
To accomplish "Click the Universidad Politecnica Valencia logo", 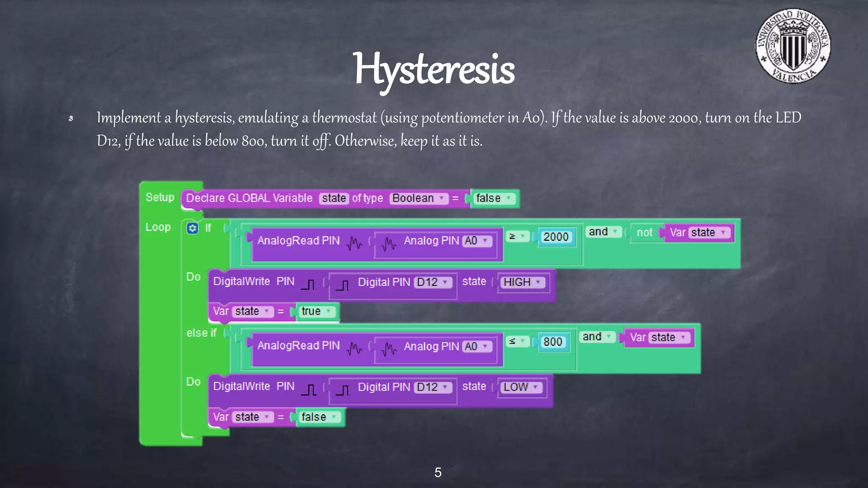I will (x=793, y=46).
